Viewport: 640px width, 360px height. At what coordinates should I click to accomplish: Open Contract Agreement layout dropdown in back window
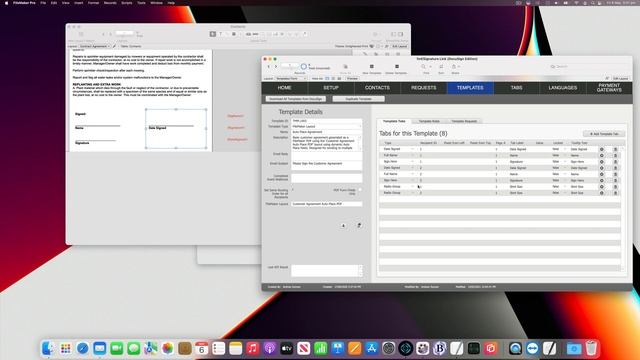(x=95, y=46)
